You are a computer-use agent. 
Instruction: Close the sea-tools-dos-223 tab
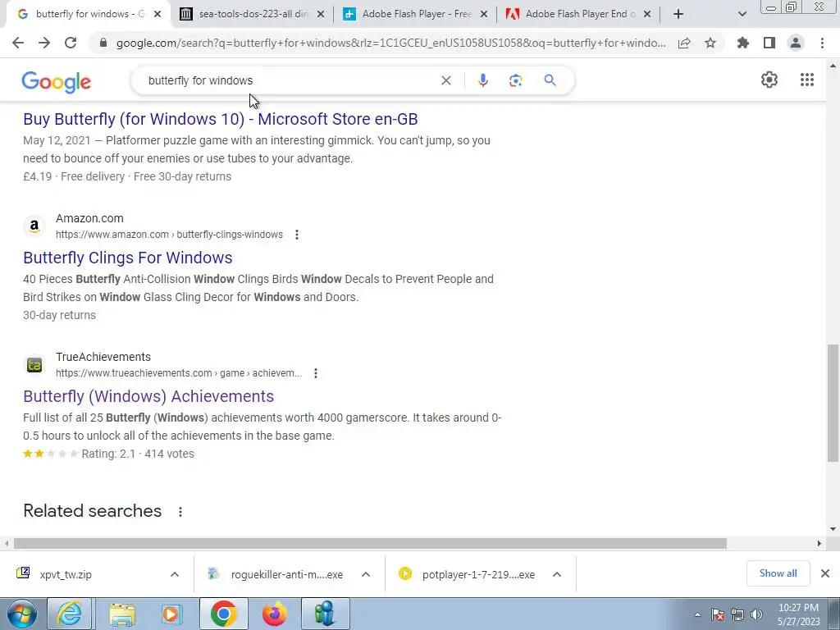tap(321, 15)
